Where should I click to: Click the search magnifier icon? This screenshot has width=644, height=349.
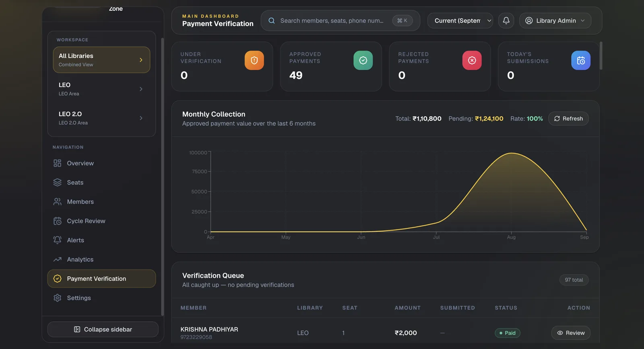pyautogui.click(x=272, y=21)
